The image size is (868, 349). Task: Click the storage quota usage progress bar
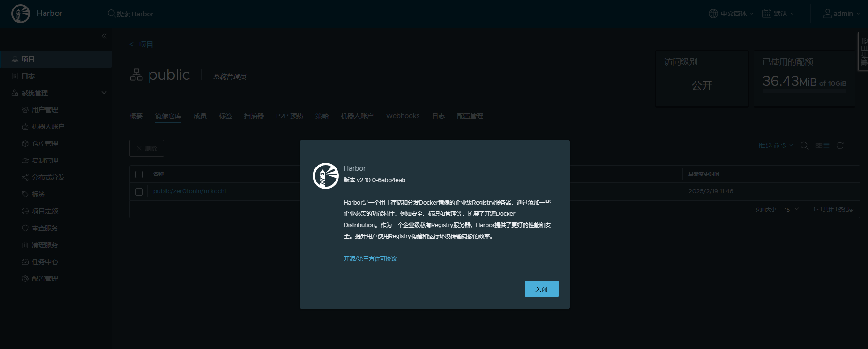tap(804, 91)
